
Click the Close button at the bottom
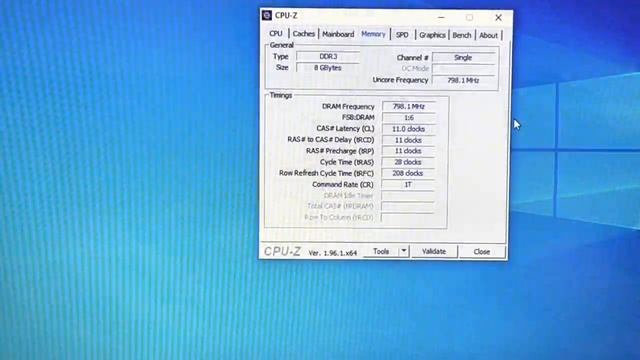pyautogui.click(x=482, y=252)
